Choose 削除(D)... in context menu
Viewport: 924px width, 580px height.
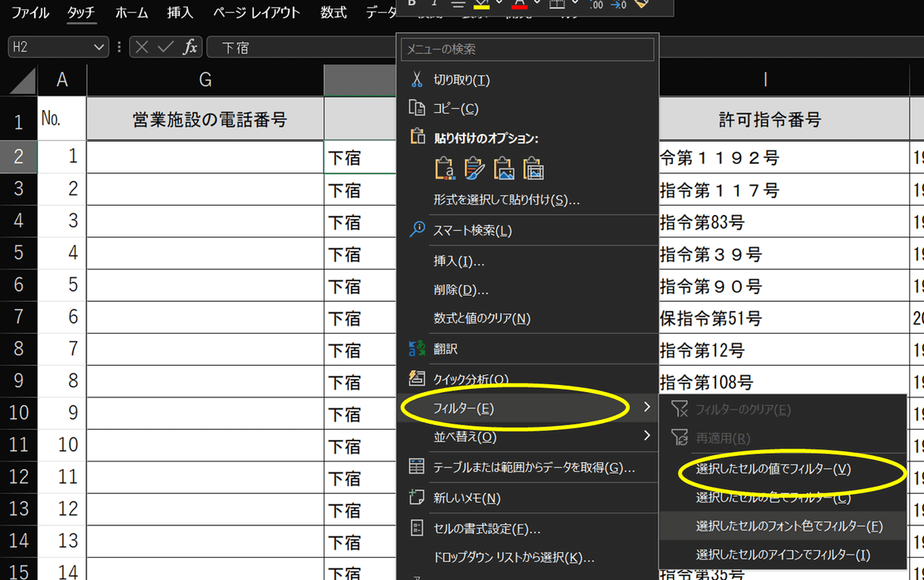(x=461, y=290)
